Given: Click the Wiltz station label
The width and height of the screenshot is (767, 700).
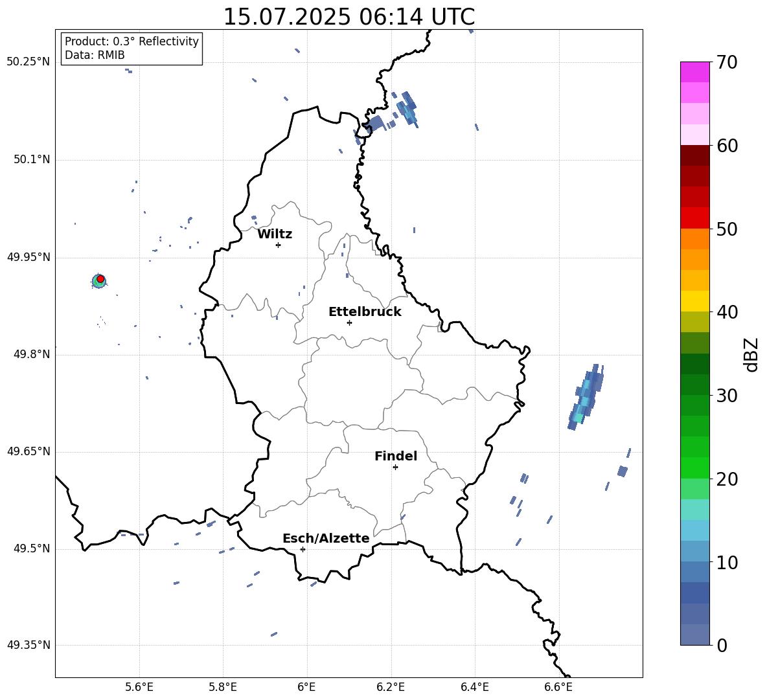Looking at the screenshot, I should 275,234.
